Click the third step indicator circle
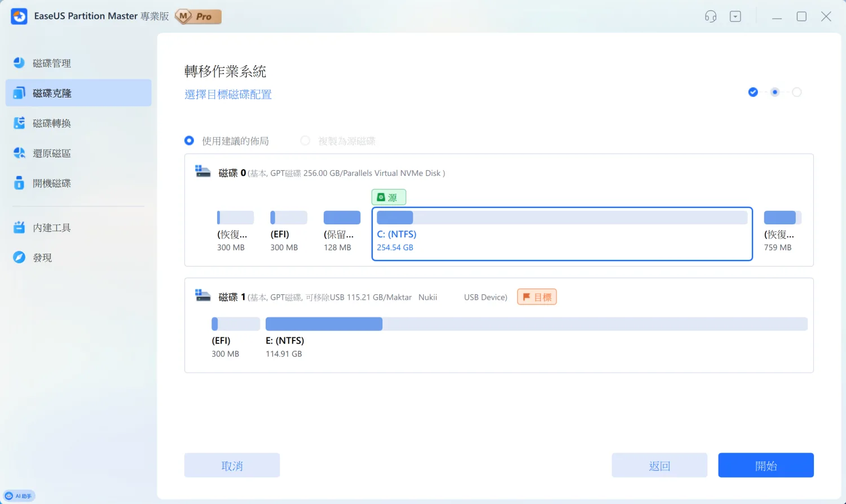 tap(797, 92)
